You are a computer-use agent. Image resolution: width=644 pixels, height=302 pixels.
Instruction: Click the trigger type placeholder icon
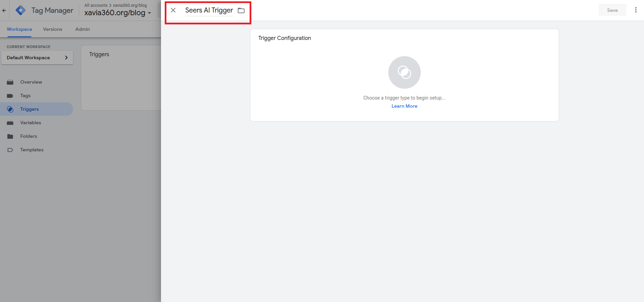(x=404, y=72)
